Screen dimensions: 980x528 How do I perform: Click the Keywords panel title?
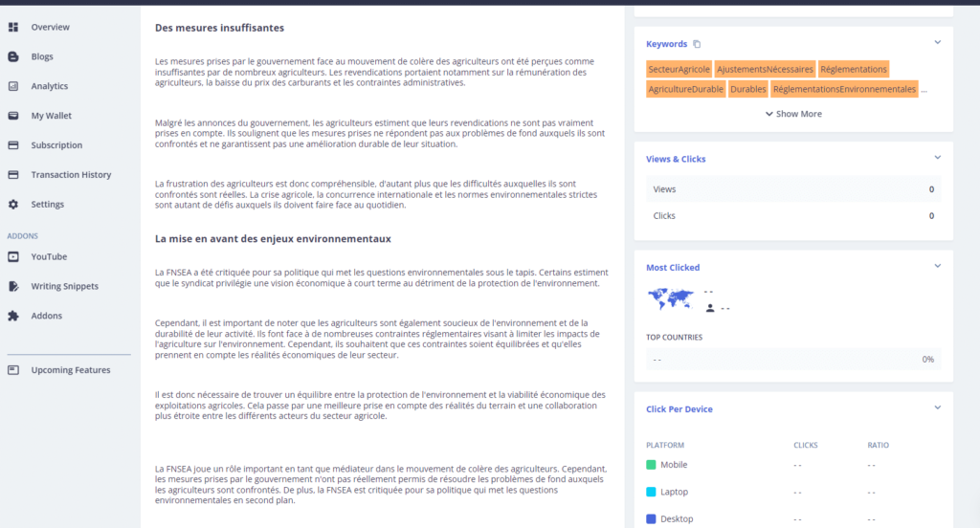(x=666, y=44)
